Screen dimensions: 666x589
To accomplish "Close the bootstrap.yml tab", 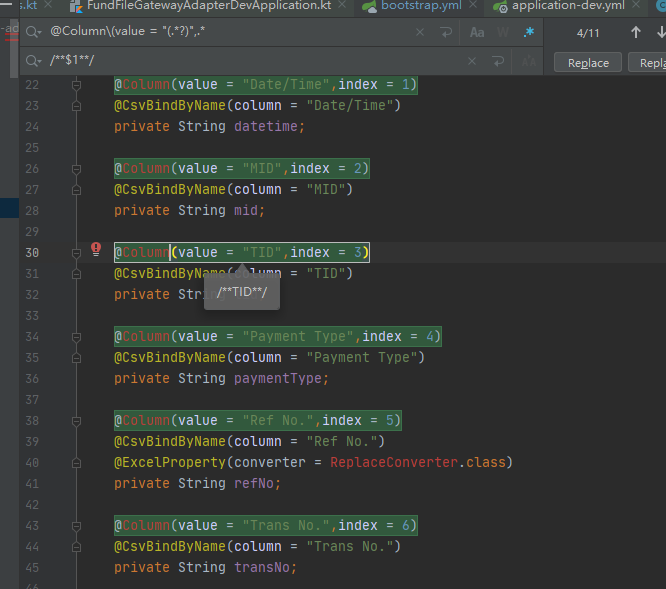I will (x=472, y=5).
